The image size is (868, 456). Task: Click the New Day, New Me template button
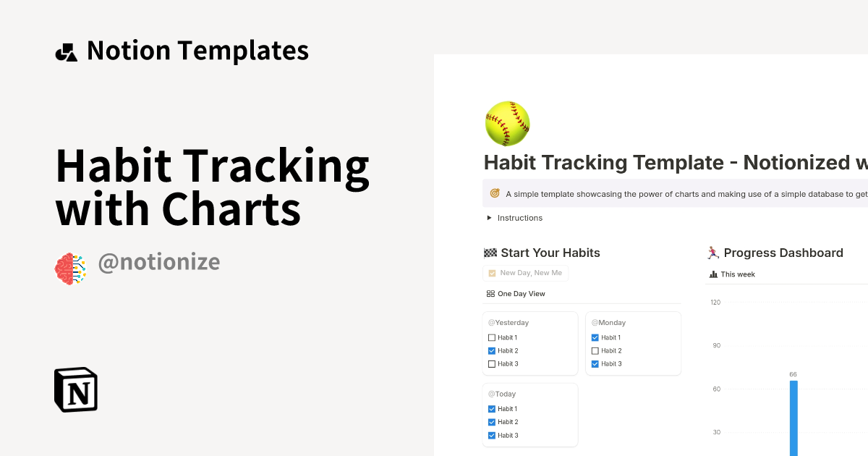(x=526, y=273)
